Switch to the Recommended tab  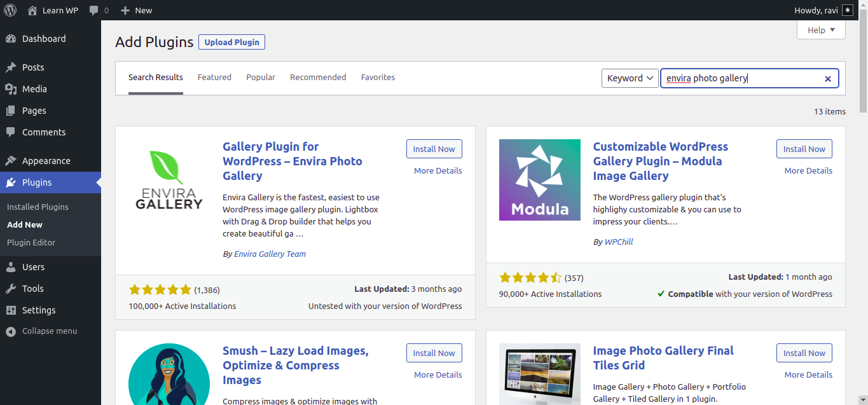(318, 78)
